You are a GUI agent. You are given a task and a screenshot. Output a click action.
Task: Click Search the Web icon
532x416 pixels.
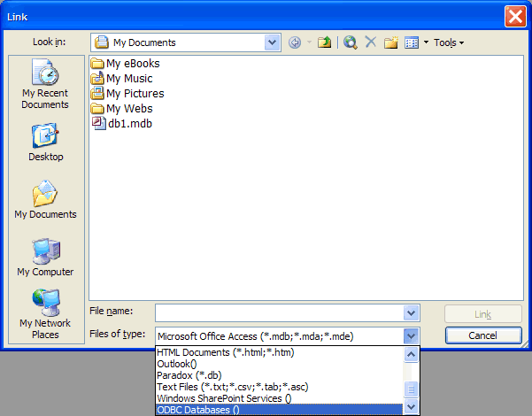pos(351,42)
